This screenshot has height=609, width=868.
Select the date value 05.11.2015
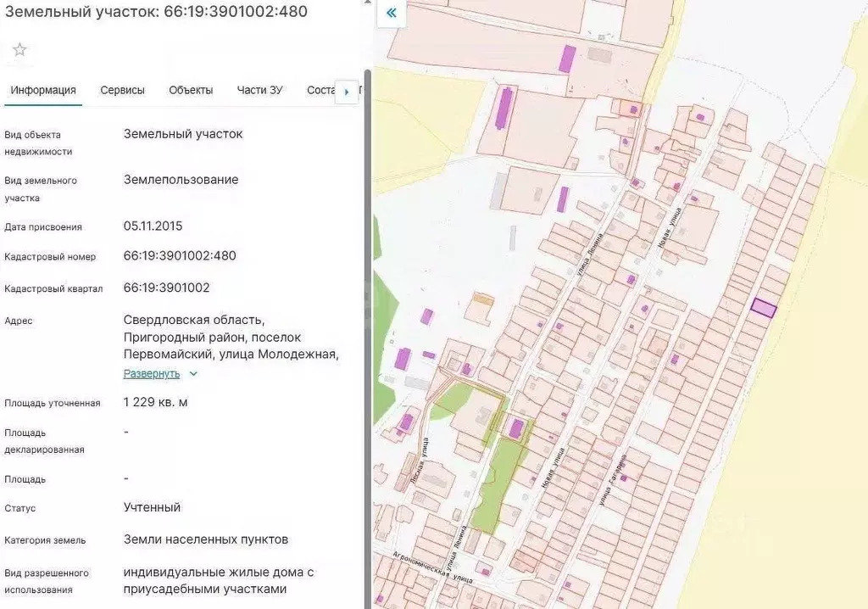[153, 226]
